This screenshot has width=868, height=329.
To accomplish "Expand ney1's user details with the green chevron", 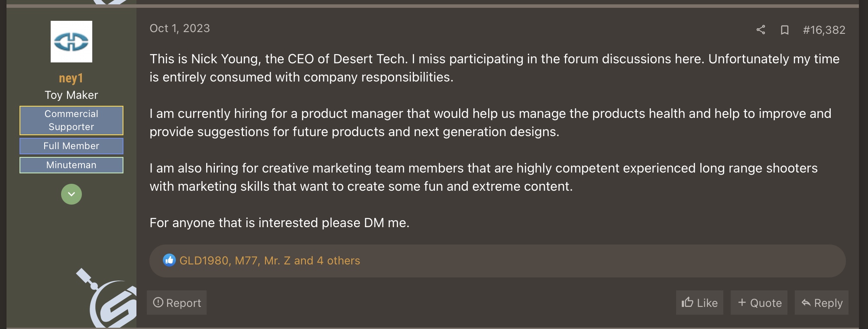I will pos(71,194).
